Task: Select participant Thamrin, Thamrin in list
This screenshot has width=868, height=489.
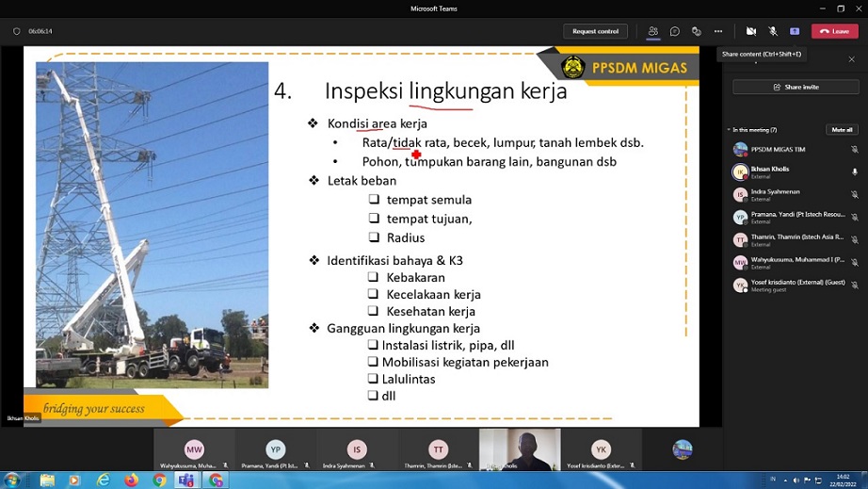Action: (x=796, y=240)
